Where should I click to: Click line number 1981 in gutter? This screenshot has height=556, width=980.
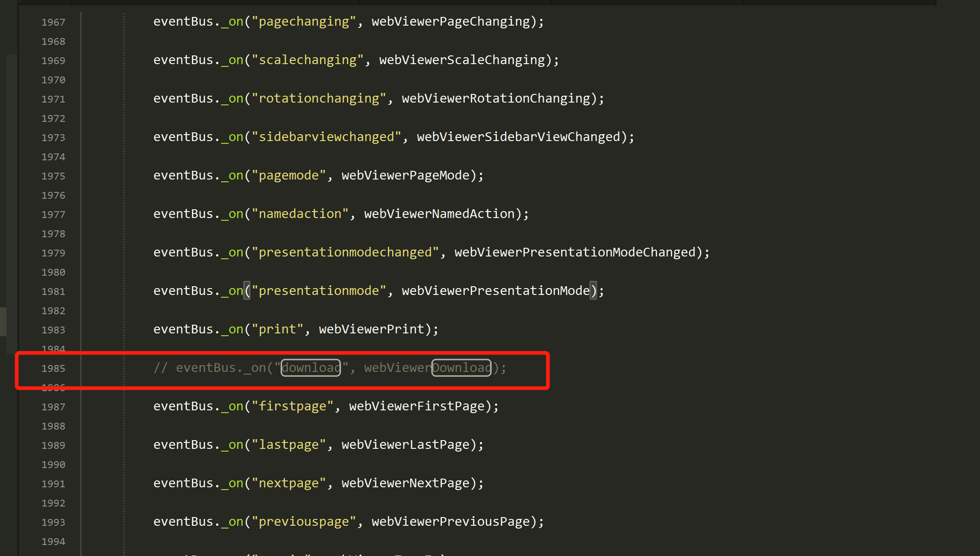(53, 292)
